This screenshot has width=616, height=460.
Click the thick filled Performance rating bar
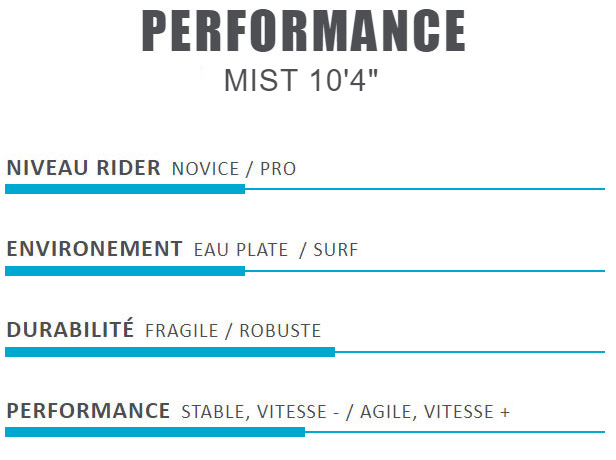pyautogui.click(x=155, y=432)
